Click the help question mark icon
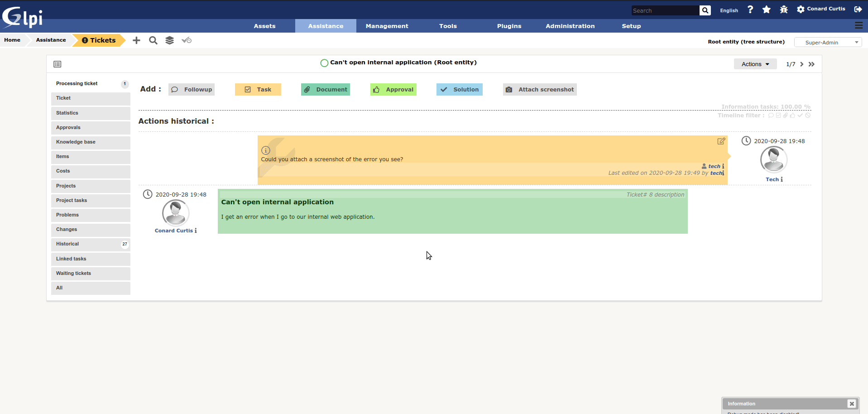 [x=750, y=10]
